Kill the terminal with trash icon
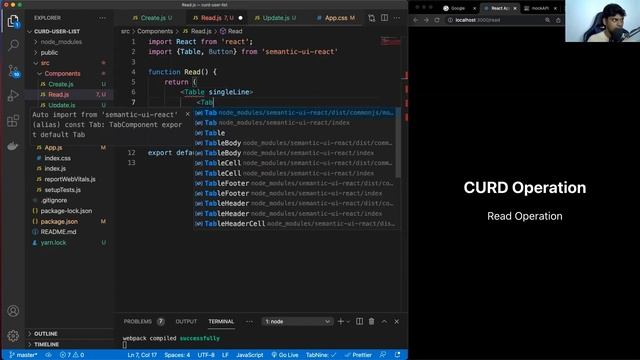Screen dimensions: 640x360 371,322
